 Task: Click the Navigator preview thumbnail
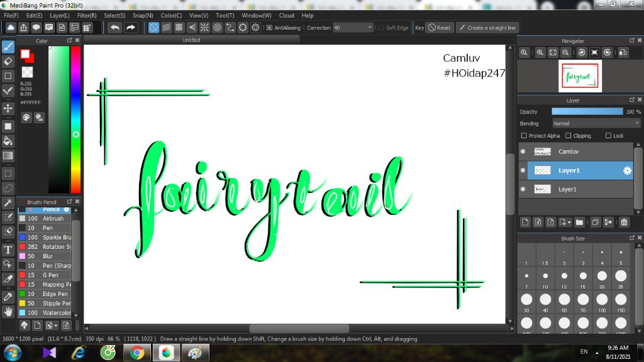[x=580, y=76]
